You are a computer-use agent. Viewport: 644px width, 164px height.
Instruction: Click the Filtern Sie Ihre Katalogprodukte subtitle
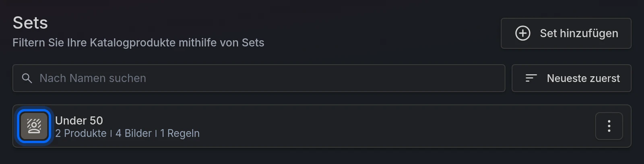(138, 43)
